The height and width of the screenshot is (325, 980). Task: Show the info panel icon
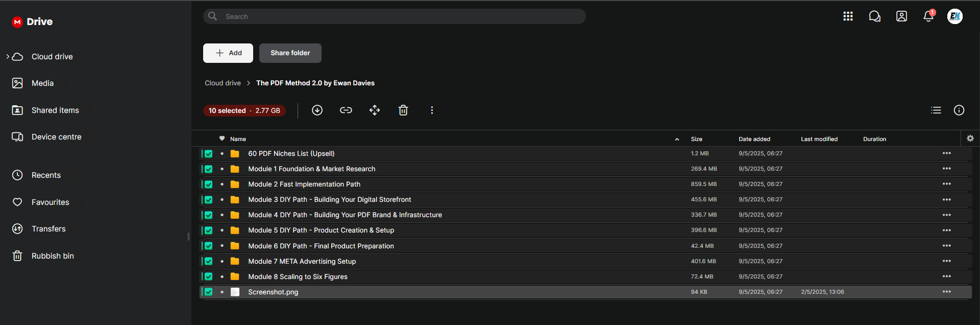959,110
